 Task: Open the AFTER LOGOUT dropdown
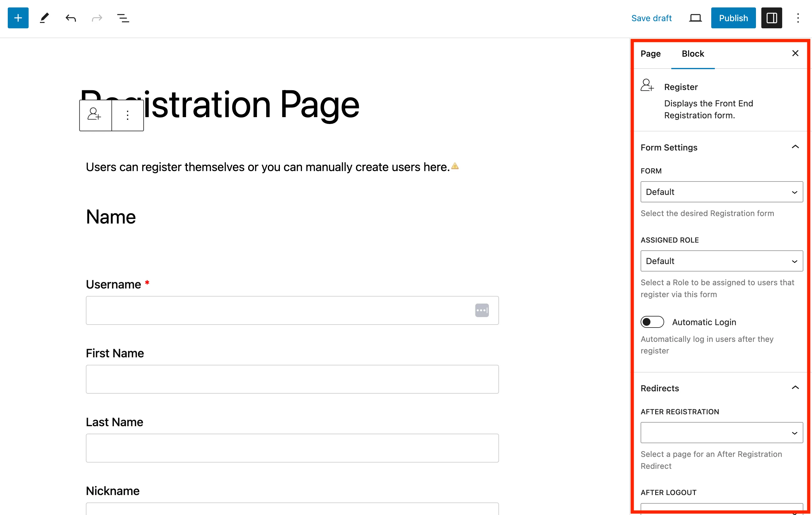pos(722,509)
